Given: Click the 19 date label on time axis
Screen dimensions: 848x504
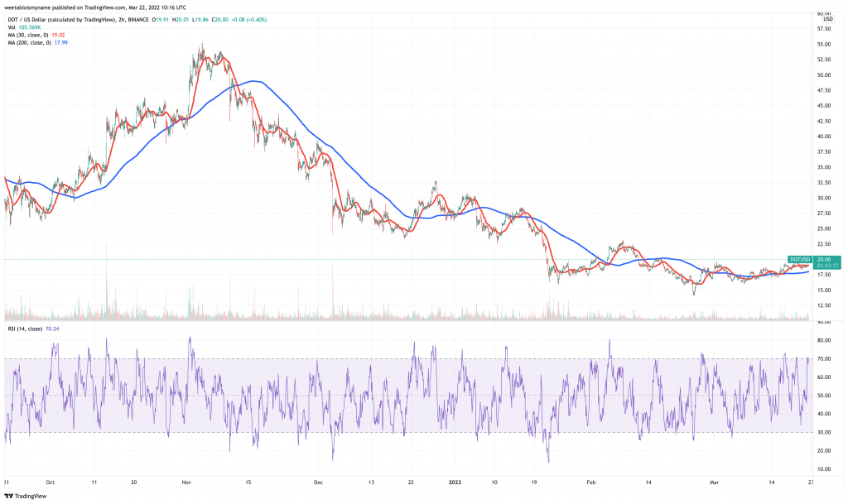Looking at the screenshot, I should (534, 482).
